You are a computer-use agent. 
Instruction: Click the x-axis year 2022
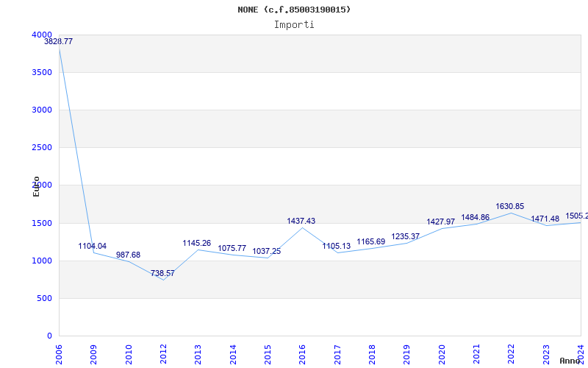click(511, 355)
